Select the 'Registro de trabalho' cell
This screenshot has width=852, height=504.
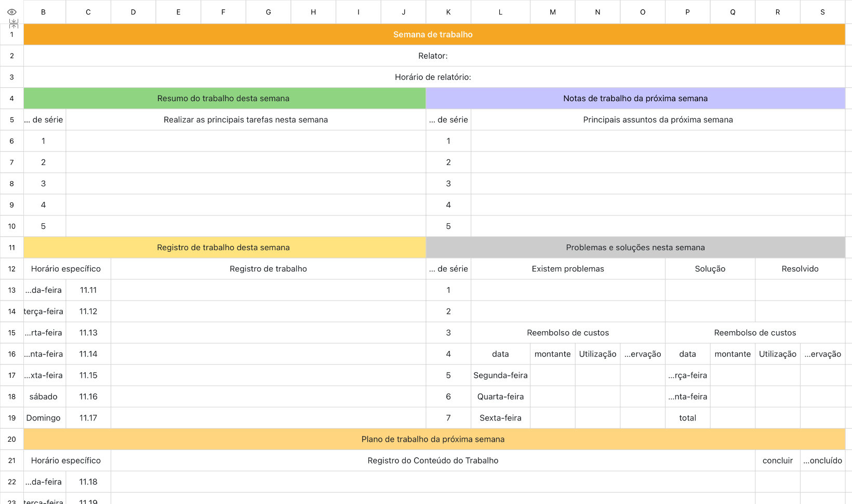coord(268,269)
